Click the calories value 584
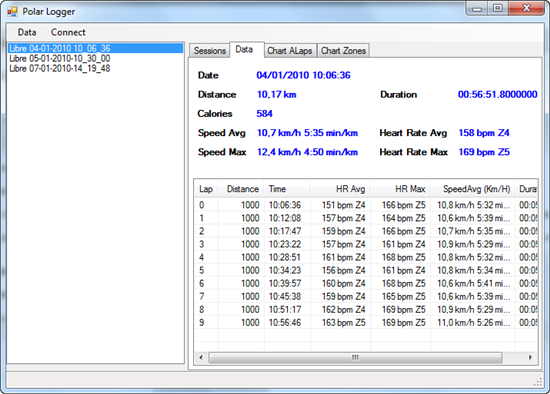 (x=264, y=114)
